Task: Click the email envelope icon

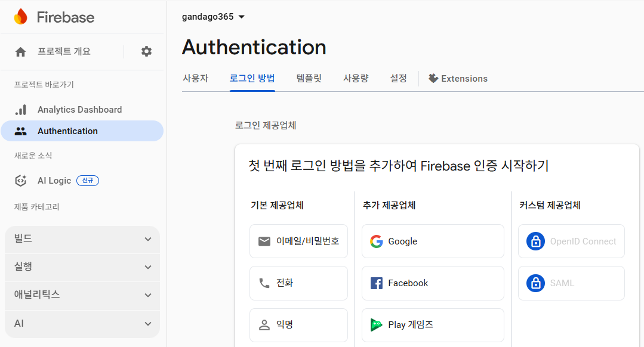Action: click(x=264, y=241)
